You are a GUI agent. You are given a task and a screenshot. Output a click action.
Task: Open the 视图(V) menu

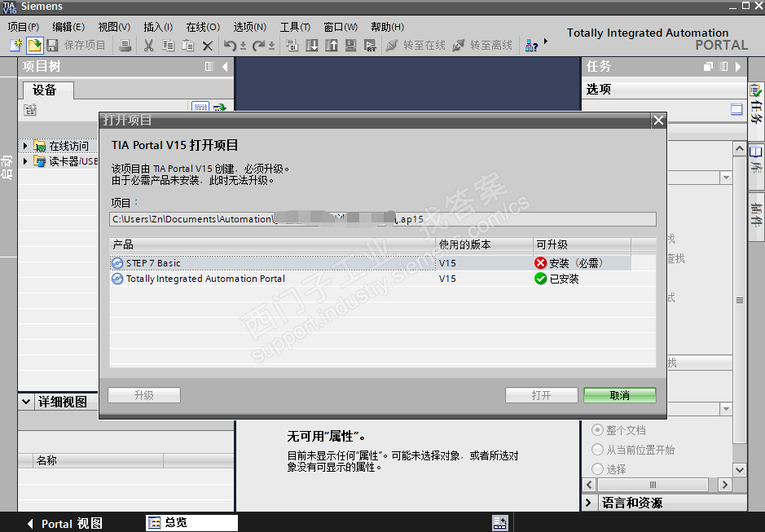point(114,27)
